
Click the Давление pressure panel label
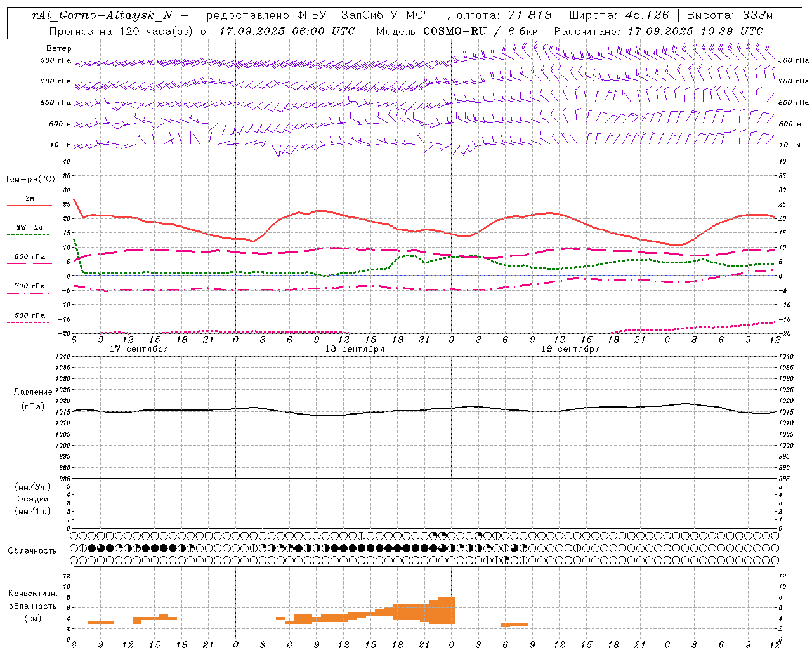click(x=33, y=392)
